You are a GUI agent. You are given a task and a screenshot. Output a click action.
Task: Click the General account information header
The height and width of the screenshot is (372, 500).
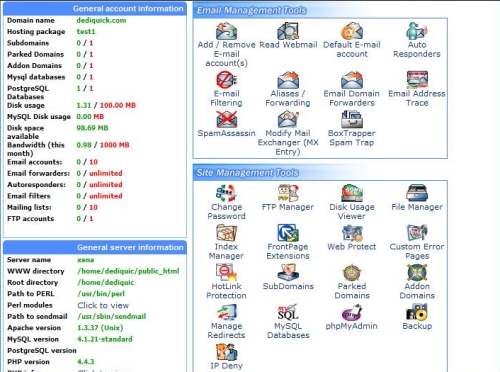click(x=128, y=9)
